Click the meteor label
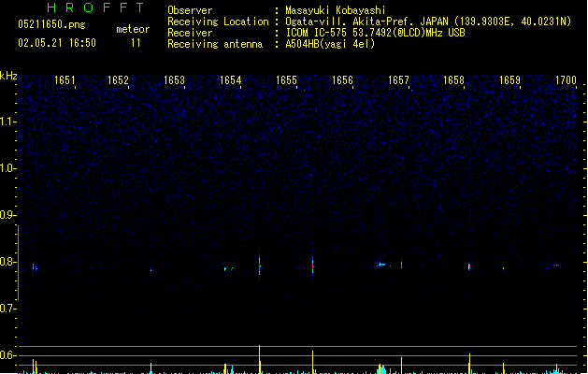Image resolution: width=588 pixels, height=374 pixels. [133, 29]
